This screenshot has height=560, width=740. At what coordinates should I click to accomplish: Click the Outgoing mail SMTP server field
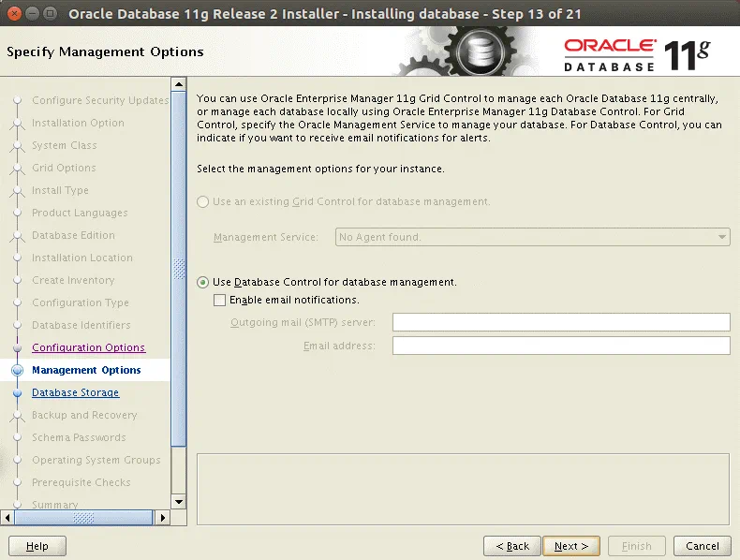[x=560, y=323]
